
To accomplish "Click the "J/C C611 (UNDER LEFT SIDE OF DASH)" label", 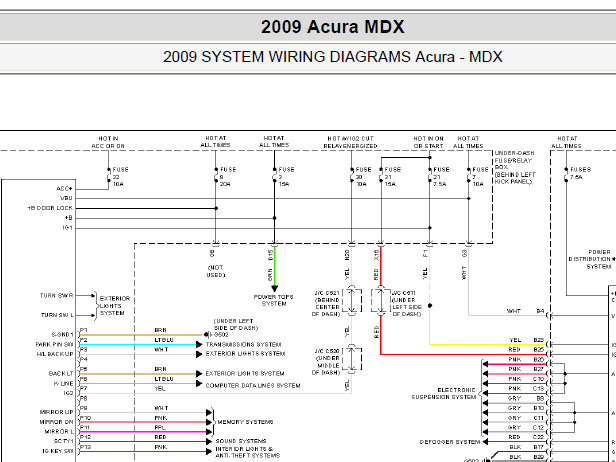I will click(x=407, y=304).
